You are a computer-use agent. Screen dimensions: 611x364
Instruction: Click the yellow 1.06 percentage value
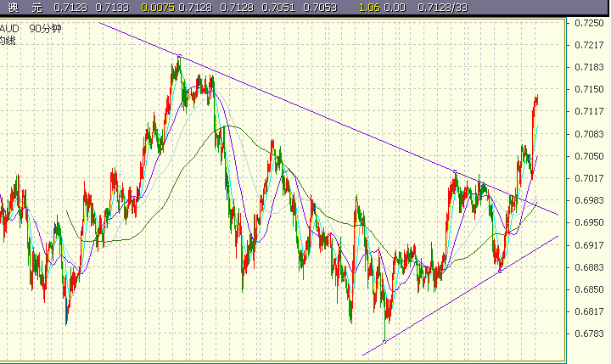point(369,8)
